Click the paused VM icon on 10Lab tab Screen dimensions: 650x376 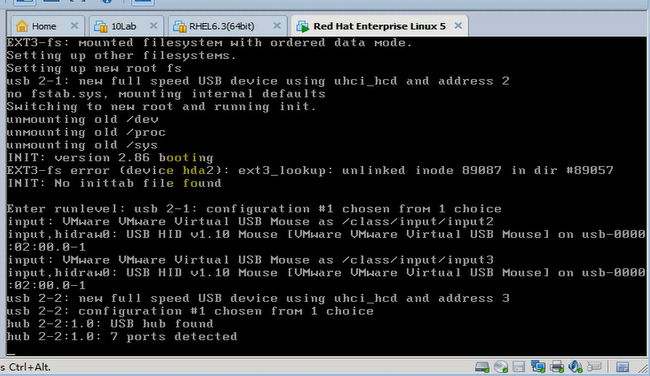click(x=101, y=26)
